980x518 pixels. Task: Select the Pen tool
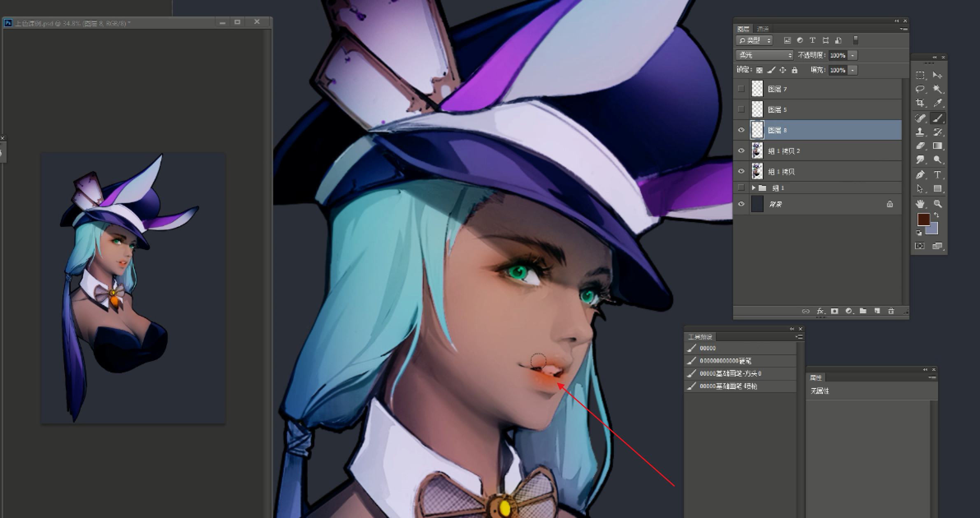tap(920, 175)
